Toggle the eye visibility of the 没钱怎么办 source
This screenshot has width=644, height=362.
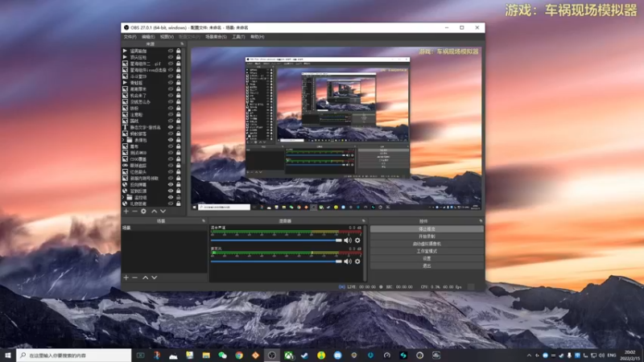pyautogui.click(x=171, y=102)
